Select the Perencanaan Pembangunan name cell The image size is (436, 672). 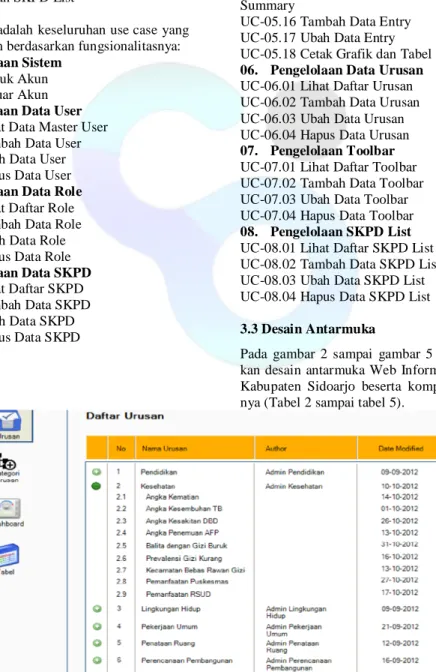click(x=187, y=661)
